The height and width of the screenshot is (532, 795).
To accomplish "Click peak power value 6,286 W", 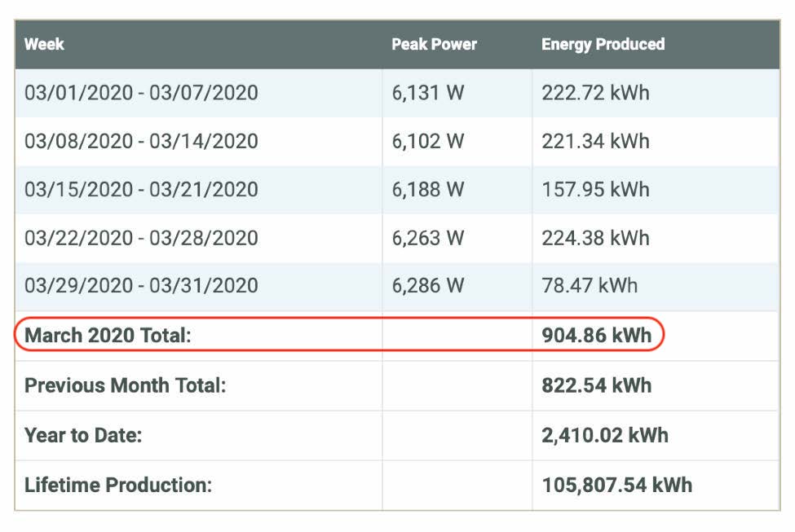I will pyautogui.click(x=428, y=286).
